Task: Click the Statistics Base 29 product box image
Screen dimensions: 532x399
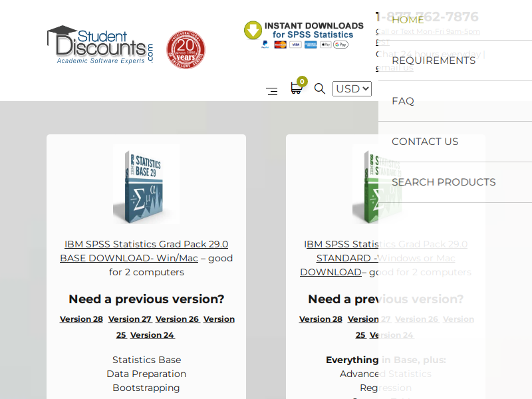Action: point(146,185)
